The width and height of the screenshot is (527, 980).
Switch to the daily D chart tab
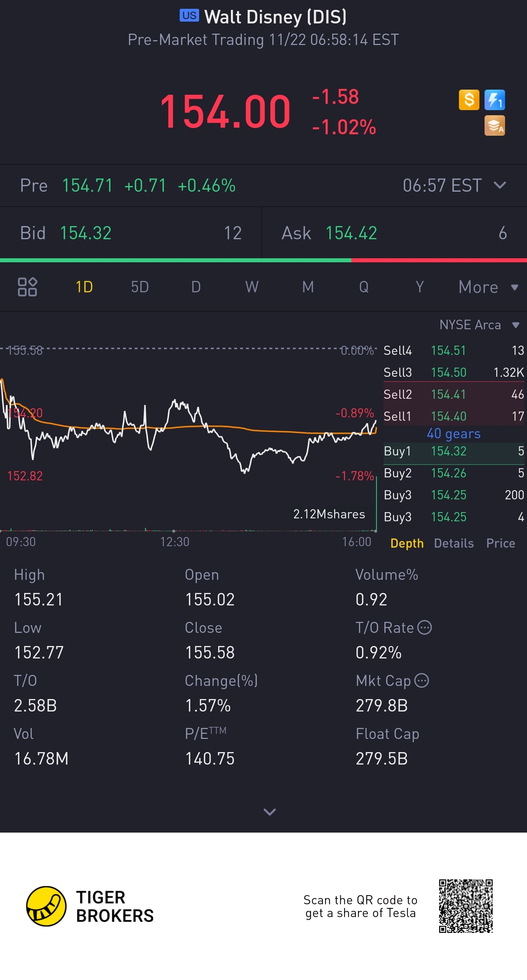pos(195,287)
